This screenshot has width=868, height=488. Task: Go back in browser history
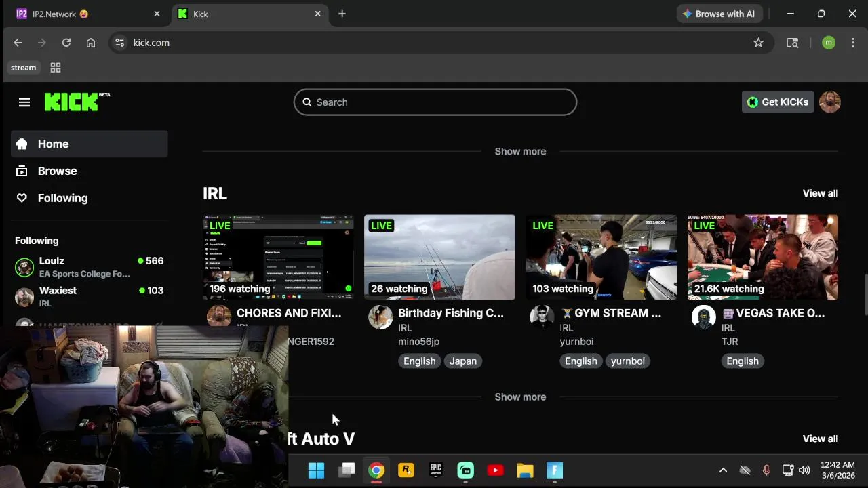click(18, 43)
